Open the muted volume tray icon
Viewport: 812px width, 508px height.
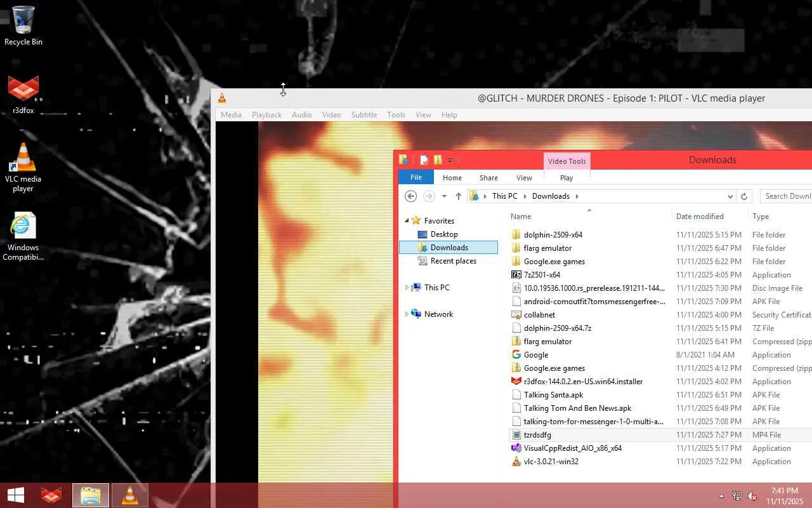tap(752, 496)
